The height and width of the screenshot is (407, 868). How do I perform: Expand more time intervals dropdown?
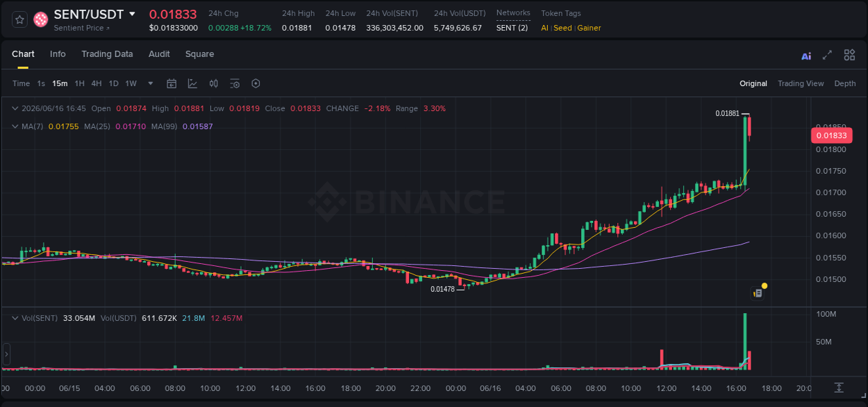(x=151, y=83)
